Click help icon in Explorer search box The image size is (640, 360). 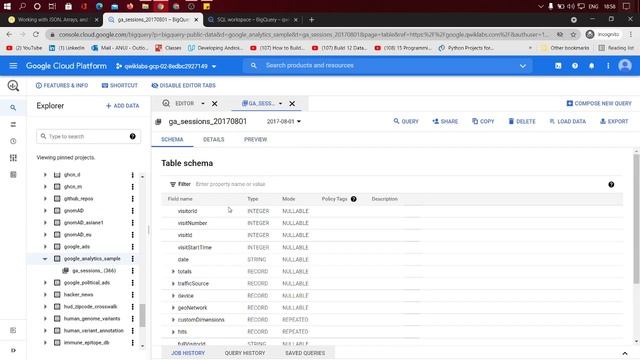[x=133, y=136]
